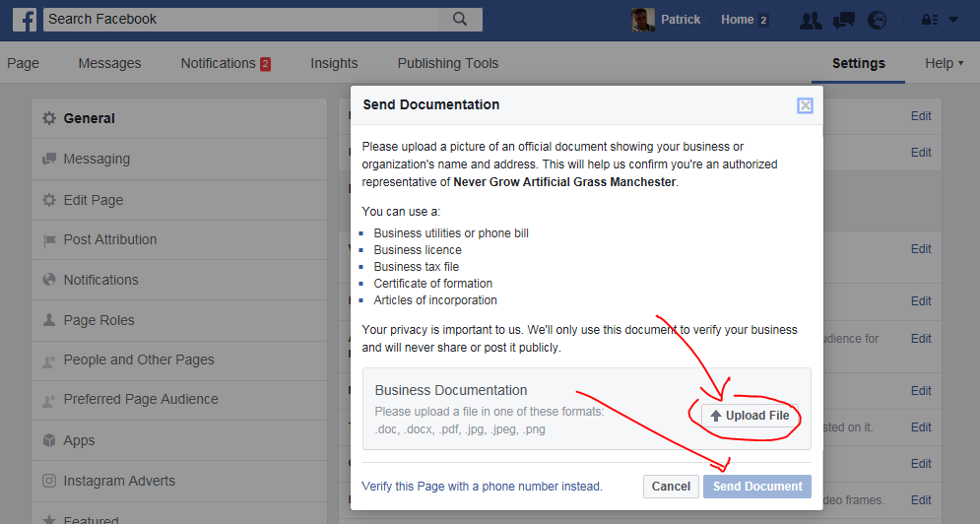
Task: Click into the Search Facebook field
Action: [x=242, y=20]
